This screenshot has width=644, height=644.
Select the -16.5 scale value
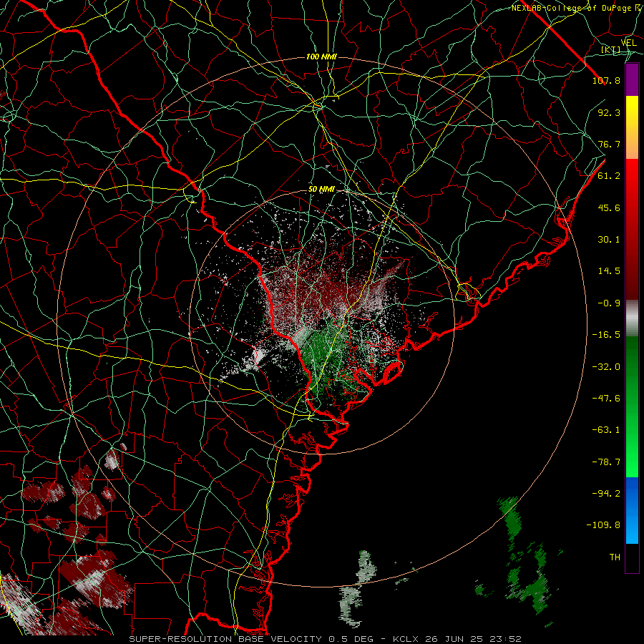click(x=606, y=335)
